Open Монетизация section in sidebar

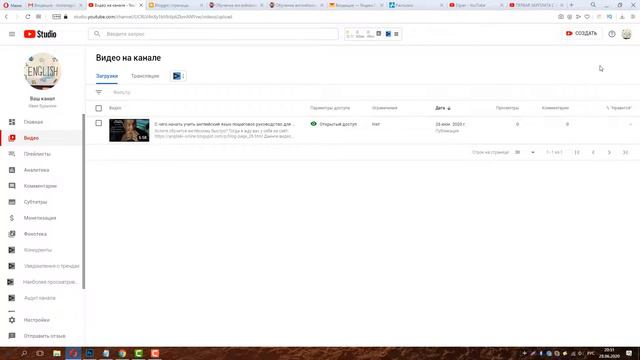41,218
